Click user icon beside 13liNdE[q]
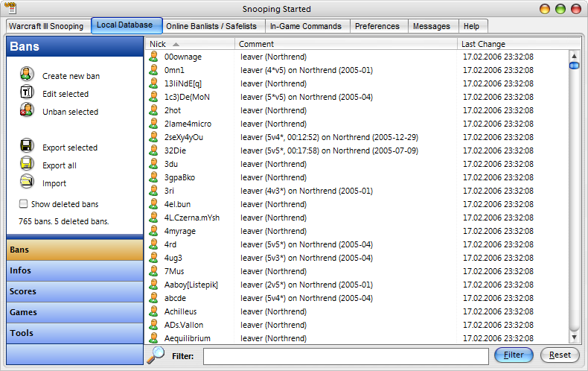588x371 pixels. (153, 83)
